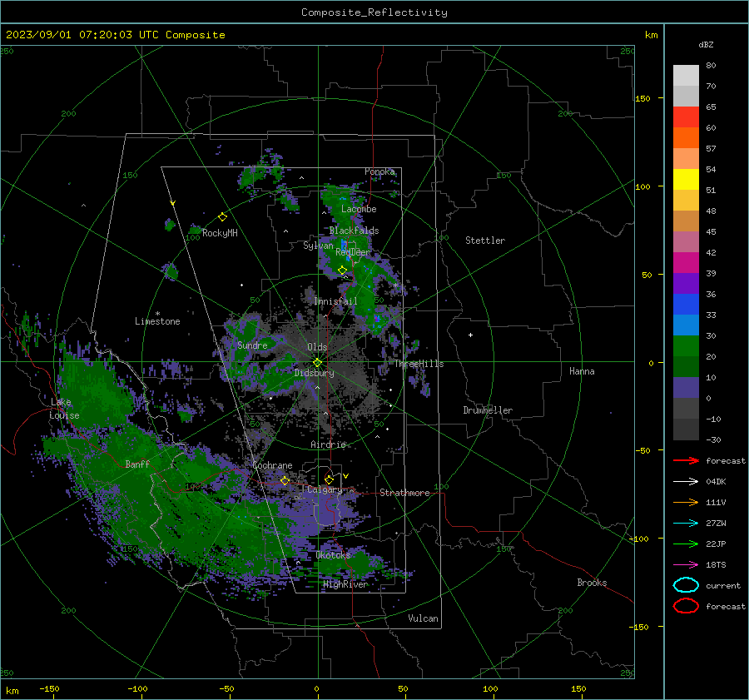
Task: Click the Cochrane label
Action: [272, 465]
